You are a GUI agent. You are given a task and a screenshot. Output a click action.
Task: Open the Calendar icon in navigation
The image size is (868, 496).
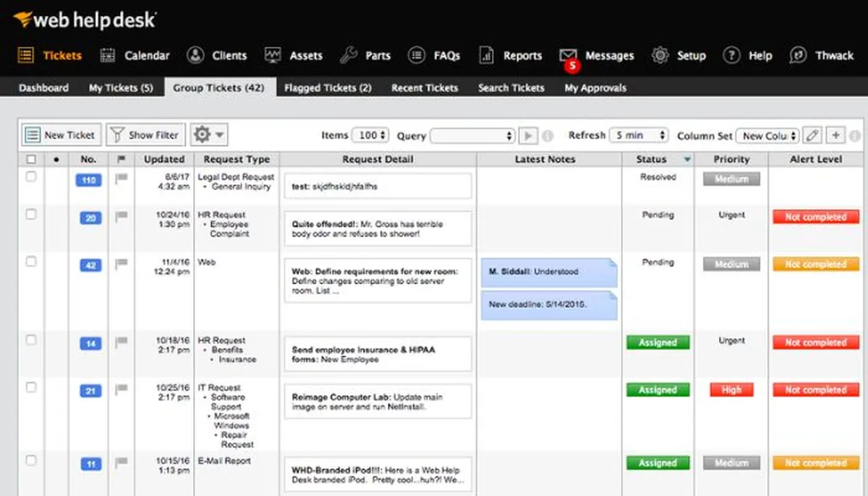point(108,55)
